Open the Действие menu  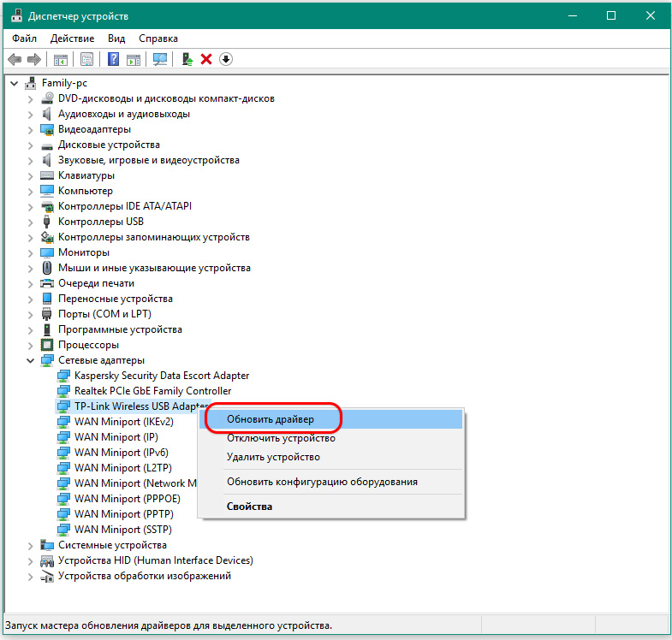(72, 39)
